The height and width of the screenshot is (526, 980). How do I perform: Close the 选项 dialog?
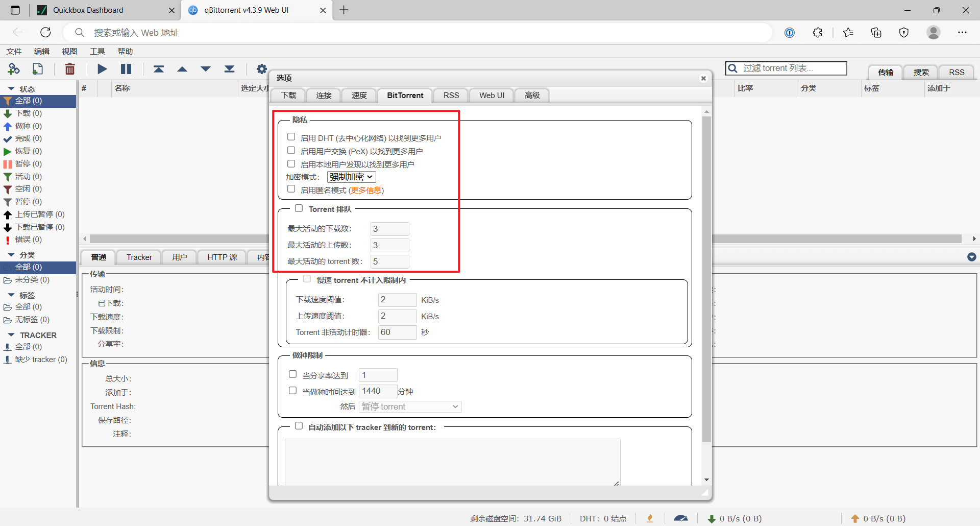703,78
